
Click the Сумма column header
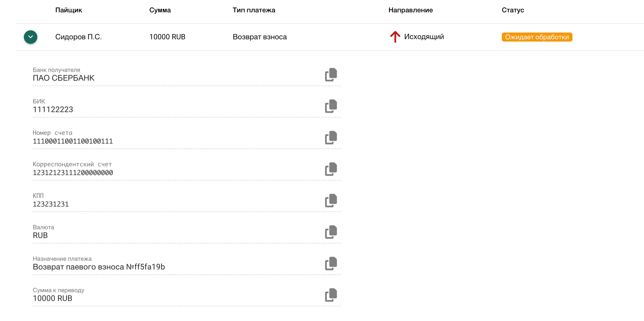click(160, 10)
